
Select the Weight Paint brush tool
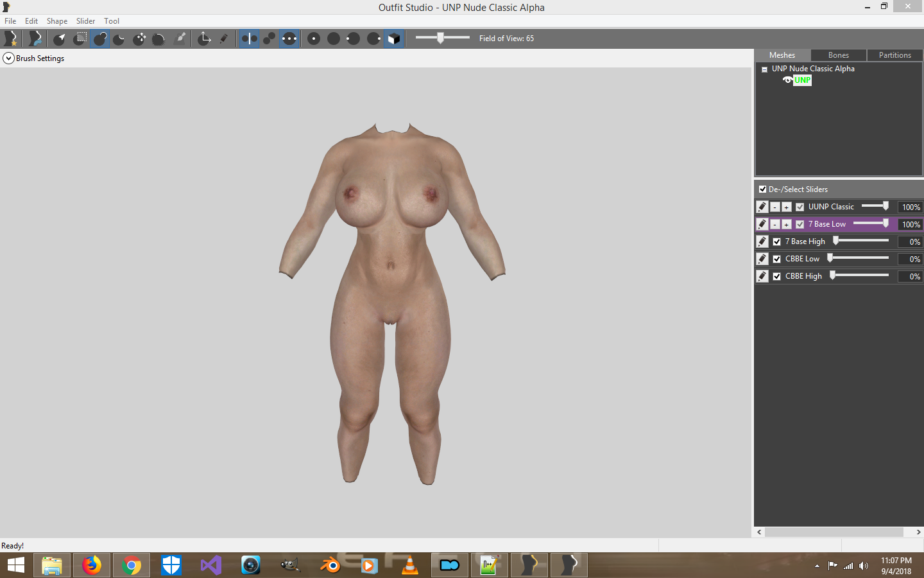tap(180, 39)
